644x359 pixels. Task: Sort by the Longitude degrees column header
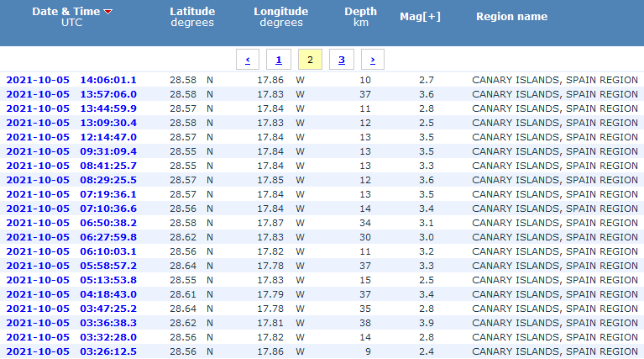coord(281,17)
